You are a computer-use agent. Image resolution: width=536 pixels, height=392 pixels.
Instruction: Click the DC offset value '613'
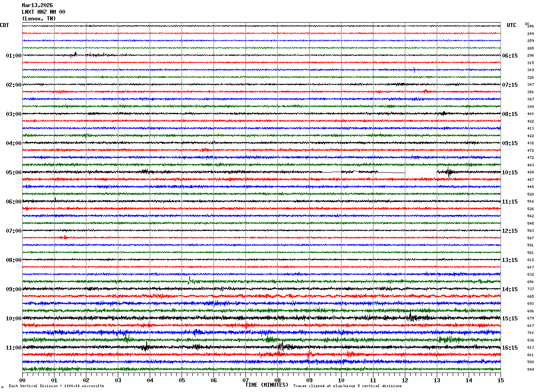tap(530, 348)
